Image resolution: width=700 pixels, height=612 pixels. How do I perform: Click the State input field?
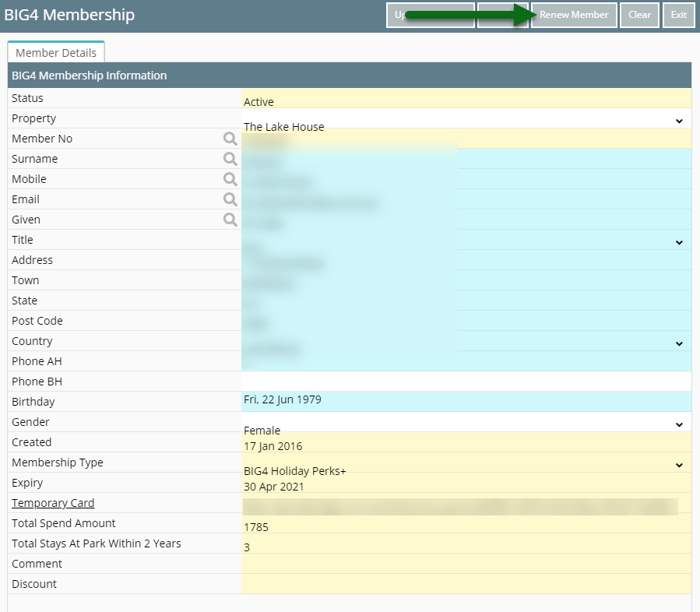tap(466, 301)
